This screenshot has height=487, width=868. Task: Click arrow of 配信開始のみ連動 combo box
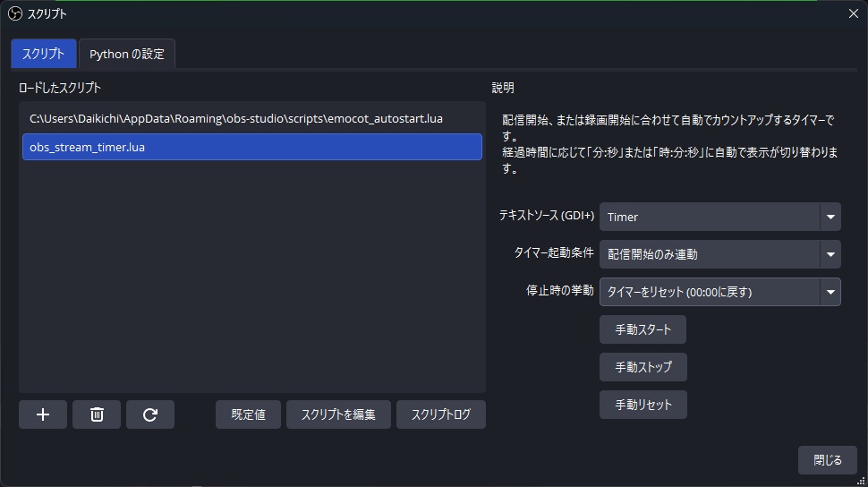(x=830, y=255)
